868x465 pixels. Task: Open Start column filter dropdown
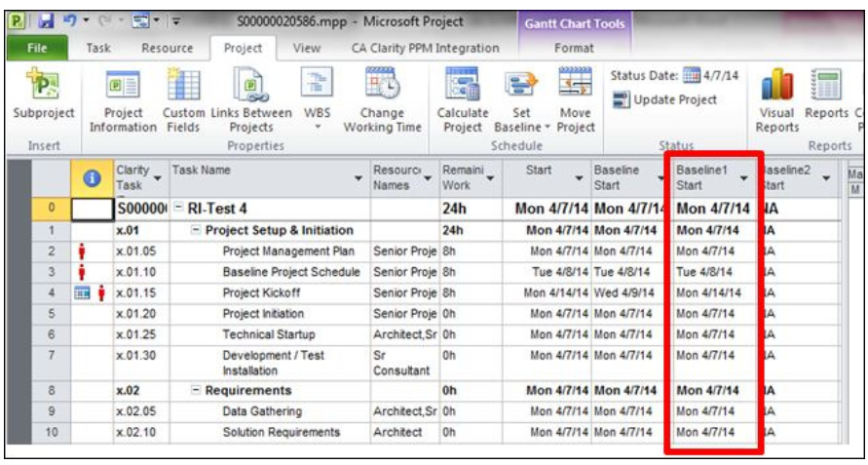pyautogui.click(x=579, y=178)
